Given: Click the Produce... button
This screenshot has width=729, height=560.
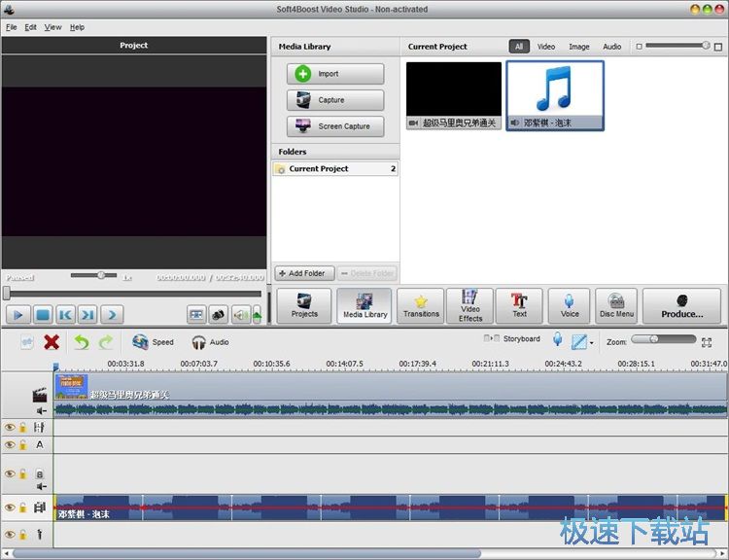Looking at the screenshot, I should click(x=682, y=305).
